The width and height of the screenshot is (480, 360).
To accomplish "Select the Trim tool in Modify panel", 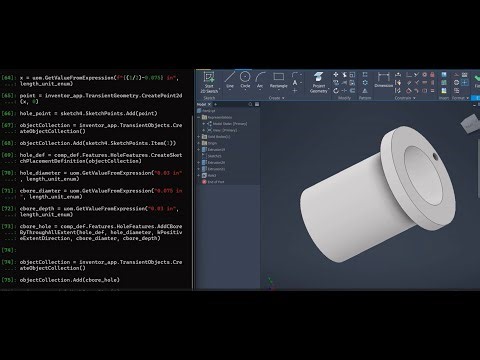I will (x=344, y=75).
